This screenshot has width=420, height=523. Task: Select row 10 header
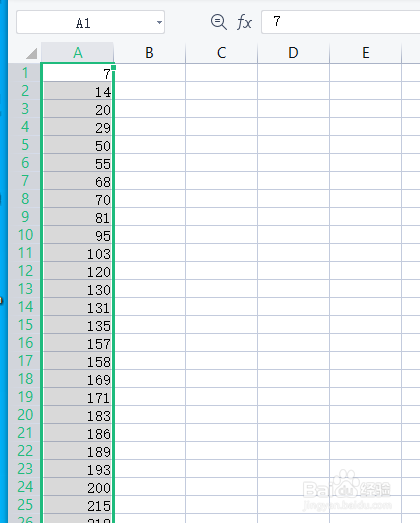(x=25, y=235)
